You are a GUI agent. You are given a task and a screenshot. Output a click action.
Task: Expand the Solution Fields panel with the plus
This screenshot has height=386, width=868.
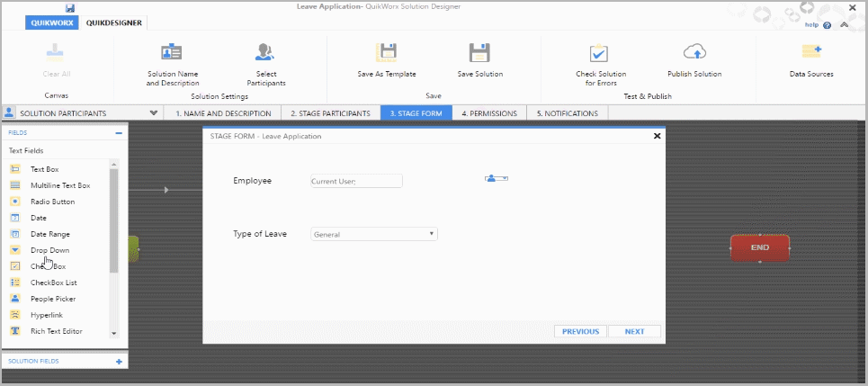[x=119, y=362]
